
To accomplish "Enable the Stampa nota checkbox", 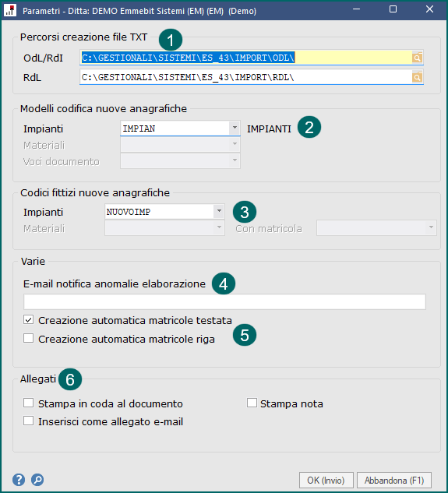I will tap(252, 403).
